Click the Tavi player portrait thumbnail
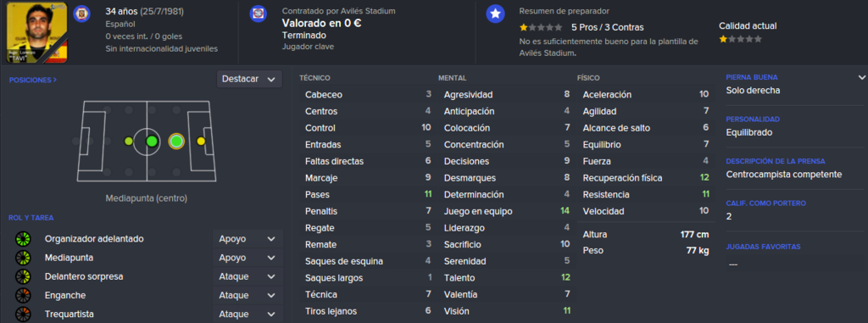The height and width of the screenshot is (323, 868). click(37, 32)
